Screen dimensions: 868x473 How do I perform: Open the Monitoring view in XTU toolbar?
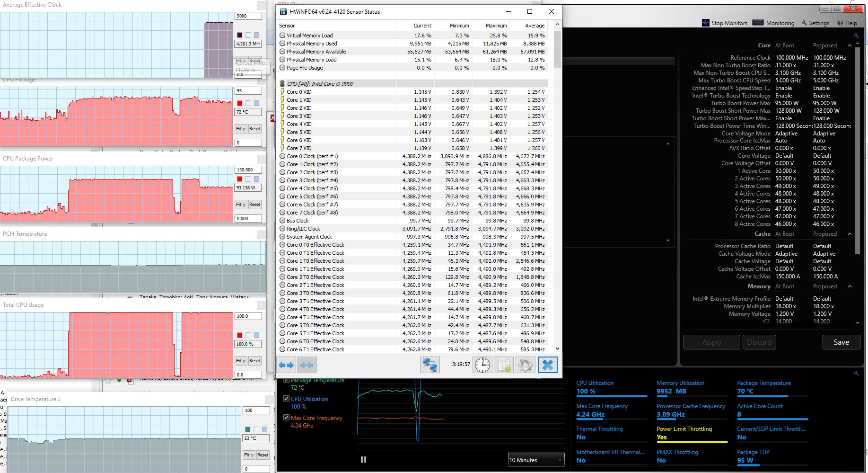coord(773,23)
